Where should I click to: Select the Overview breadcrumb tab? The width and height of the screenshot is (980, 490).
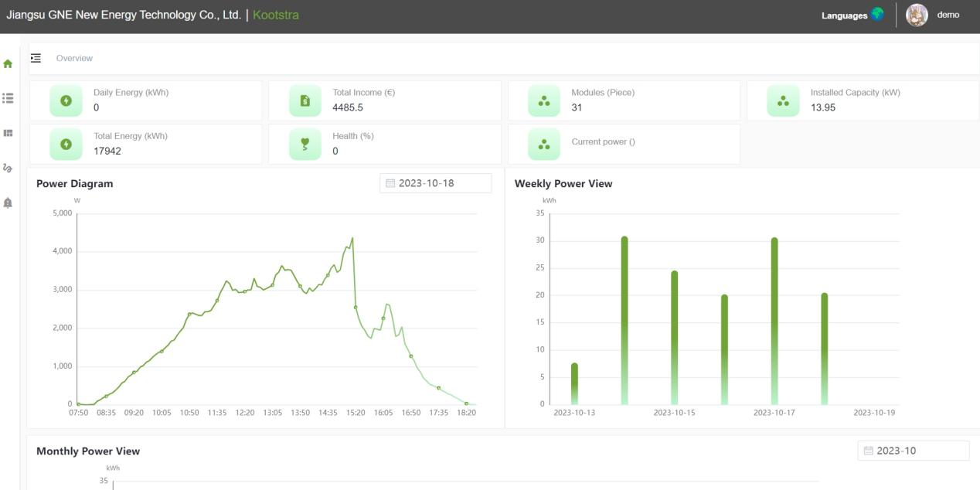tap(74, 58)
